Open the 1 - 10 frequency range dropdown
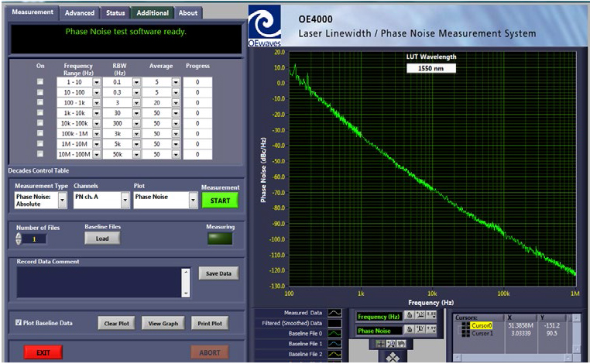 [97, 82]
